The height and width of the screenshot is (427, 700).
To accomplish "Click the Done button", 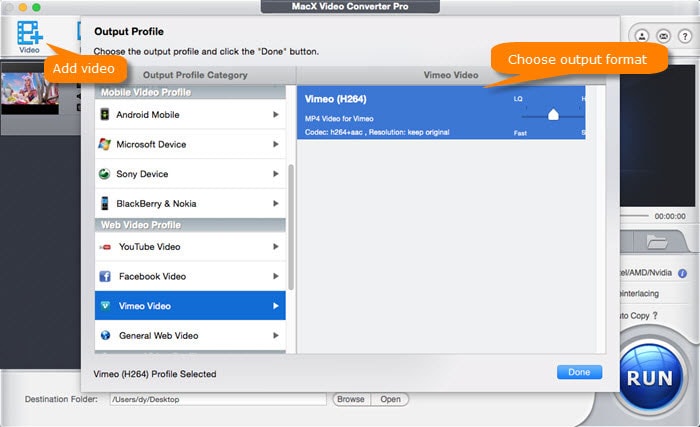I will pyautogui.click(x=579, y=372).
